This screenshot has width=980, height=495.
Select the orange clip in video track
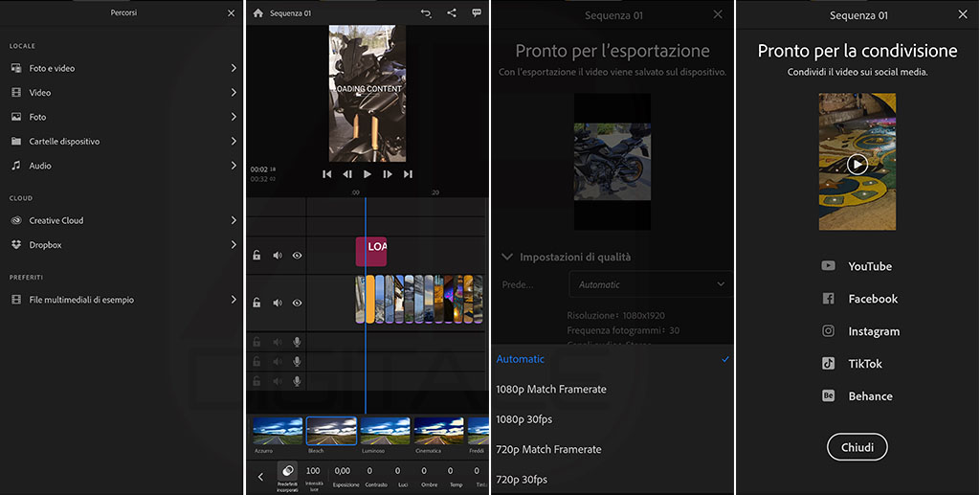tap(370, 299)
